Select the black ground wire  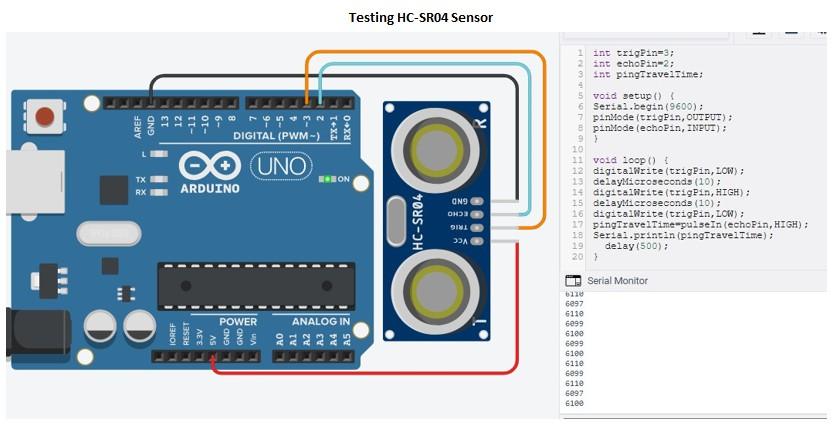pyautogui.click(x=332, y=77)
